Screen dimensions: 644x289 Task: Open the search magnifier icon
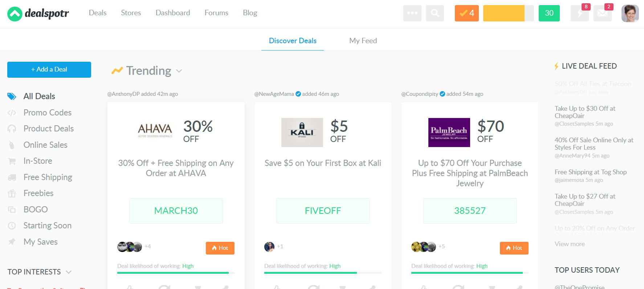pyautogui.click(x=435, y=13)
